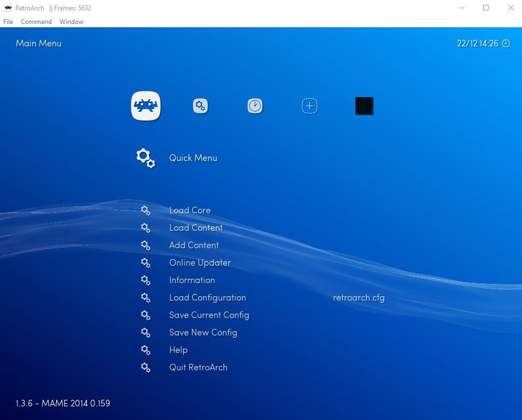
Task: Click the clock icon next to the time
Action: click(x=507, y=43)
